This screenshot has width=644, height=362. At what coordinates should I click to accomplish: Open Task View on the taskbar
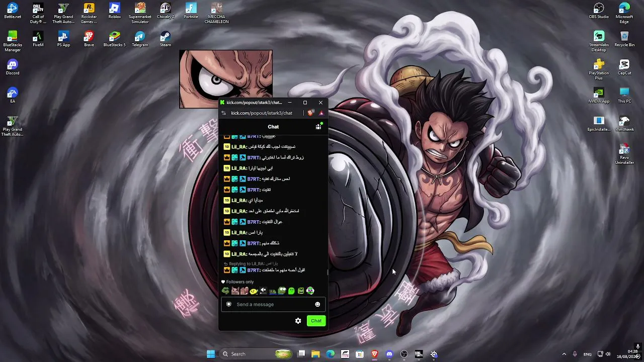(301, 354)
